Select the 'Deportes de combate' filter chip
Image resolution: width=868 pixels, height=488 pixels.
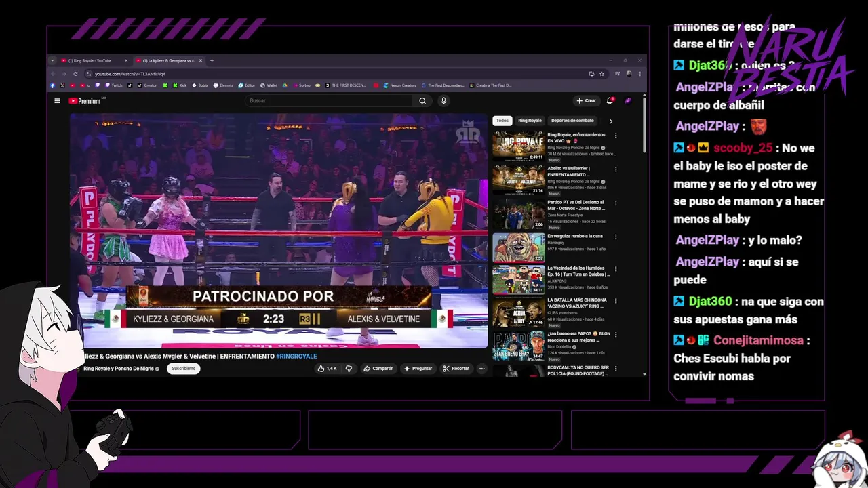(572, 121)
